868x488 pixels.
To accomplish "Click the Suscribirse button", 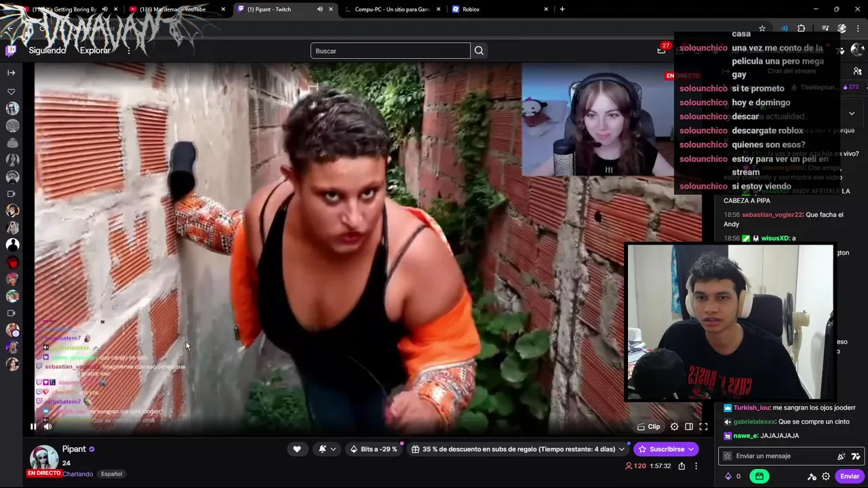I will tap(666, 449).
